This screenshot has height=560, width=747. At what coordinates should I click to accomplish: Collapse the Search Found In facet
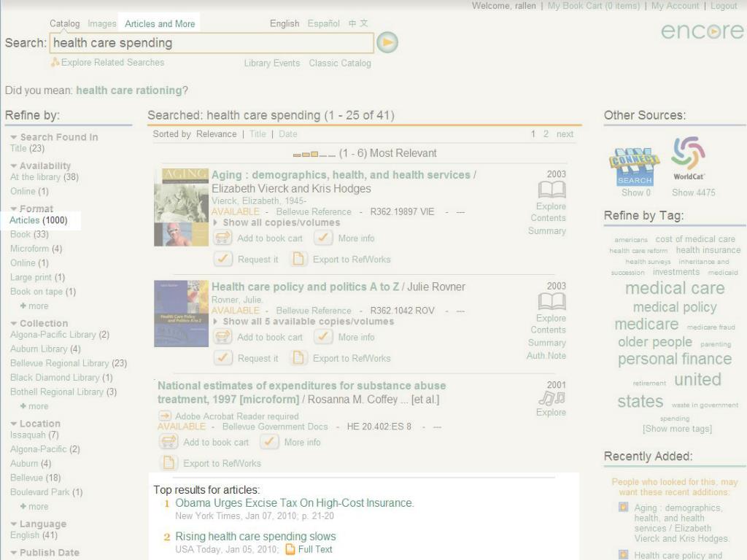point(13,137)
